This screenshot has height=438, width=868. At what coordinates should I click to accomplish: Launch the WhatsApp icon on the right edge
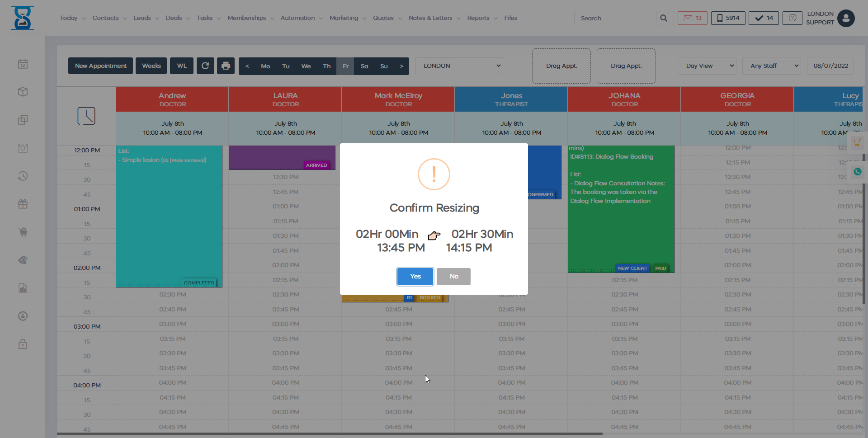[x=858, y=172]
